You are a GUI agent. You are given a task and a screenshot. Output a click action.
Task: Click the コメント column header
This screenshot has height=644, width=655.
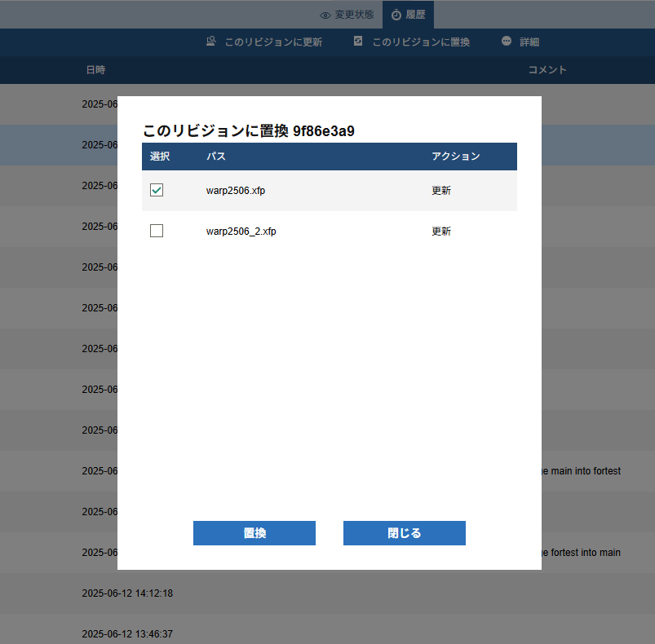point(547,70)
